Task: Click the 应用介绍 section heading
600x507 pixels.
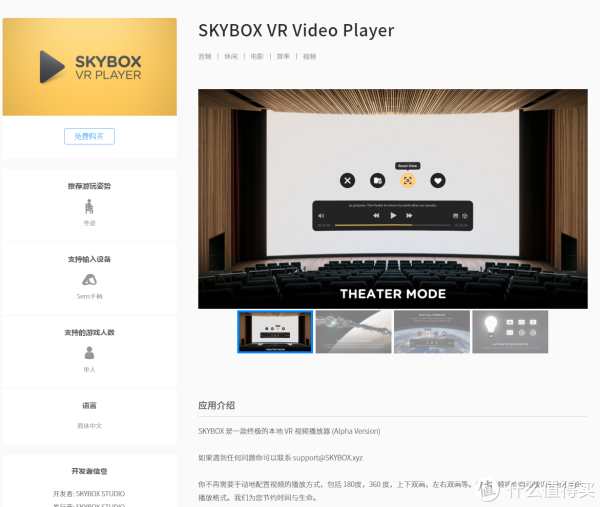Action: (217, 406)
